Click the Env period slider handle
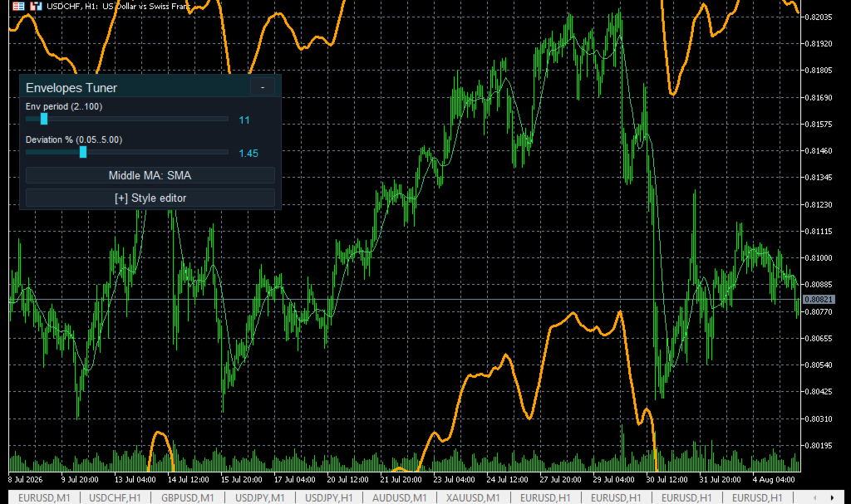 point(44,119)
